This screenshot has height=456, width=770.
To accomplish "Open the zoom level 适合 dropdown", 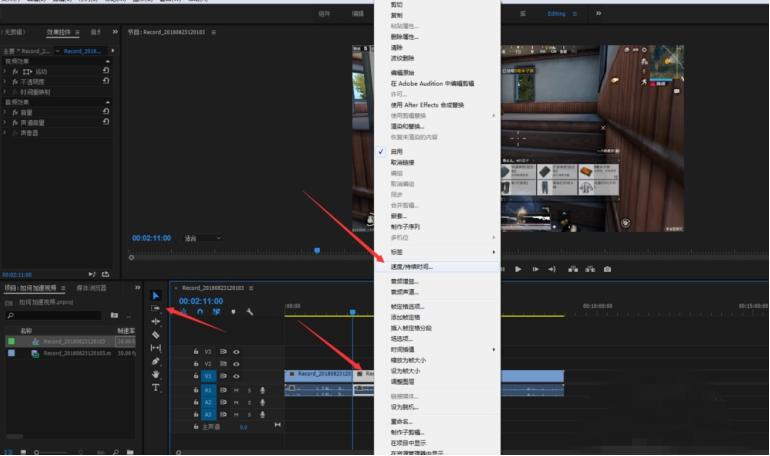I will [203, 238].
